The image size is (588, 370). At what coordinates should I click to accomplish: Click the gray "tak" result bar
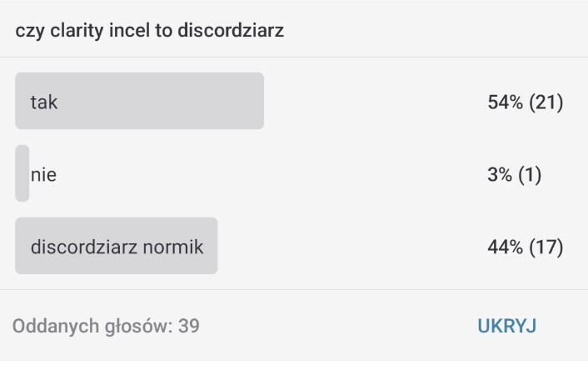pos(167,101)
